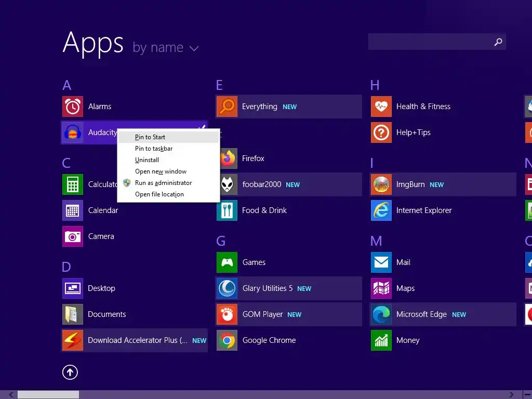Click the search magnifier icon
This screenshot has height=399, width=532.
point(498,42)
